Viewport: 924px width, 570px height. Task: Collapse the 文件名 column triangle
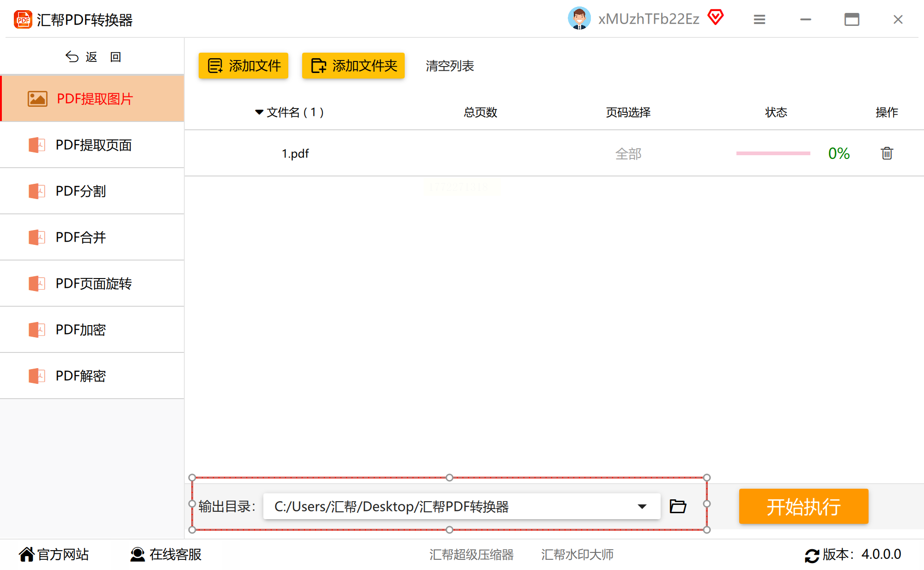point(259,112)
